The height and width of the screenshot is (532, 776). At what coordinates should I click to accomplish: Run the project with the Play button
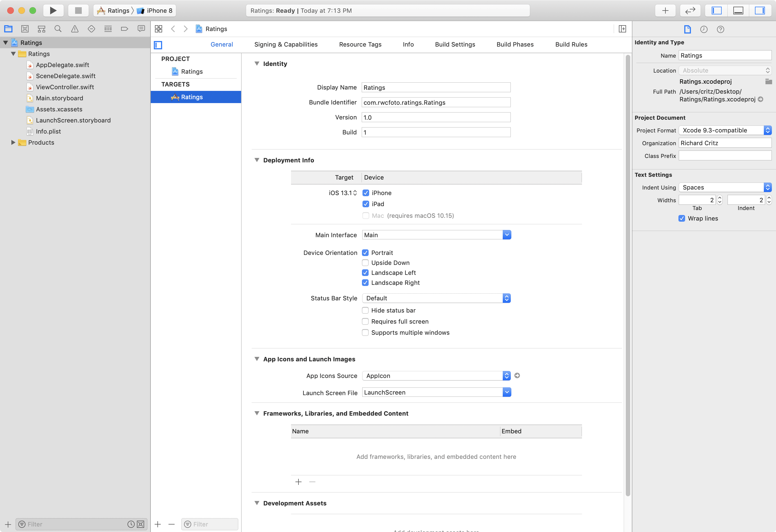[x=53, y=10]
